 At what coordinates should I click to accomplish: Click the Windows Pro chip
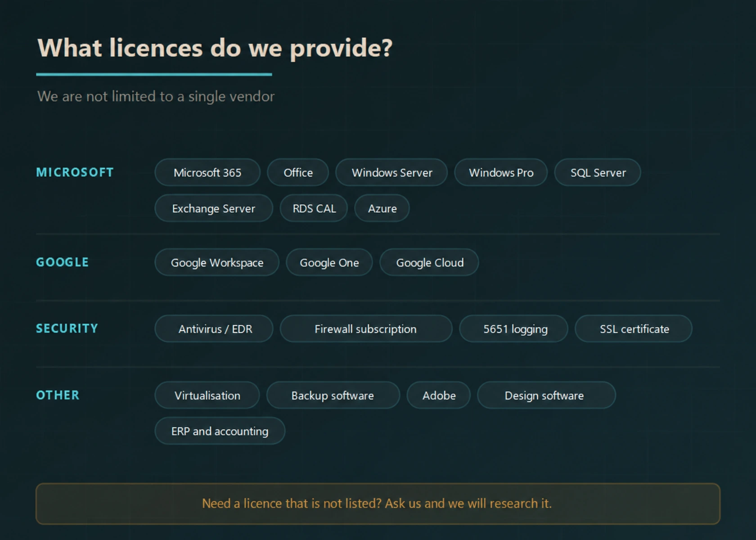tap(501, 172)
